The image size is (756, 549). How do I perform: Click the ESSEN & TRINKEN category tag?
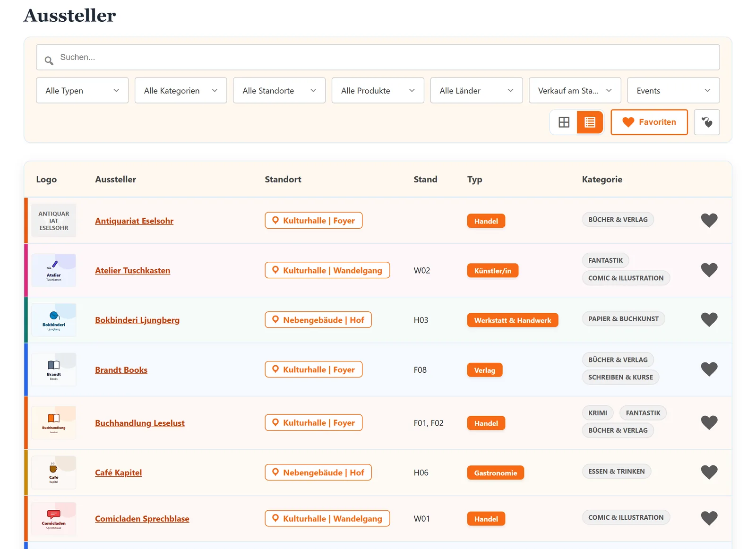(x=617, y=472)
